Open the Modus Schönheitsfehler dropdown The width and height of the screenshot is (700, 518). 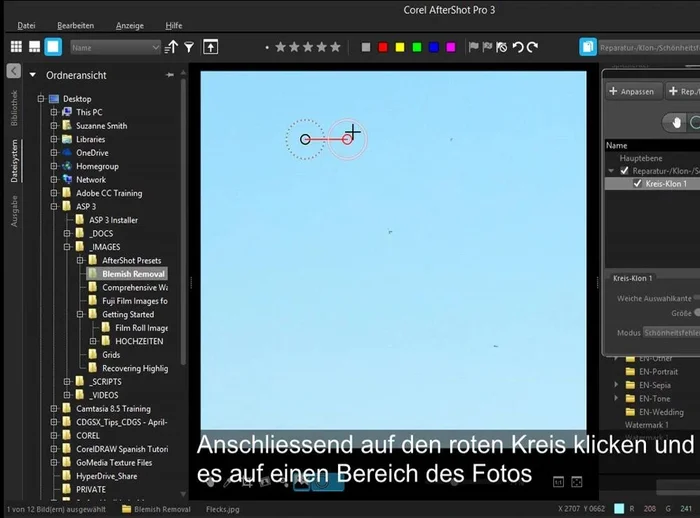pyautogui.click(x=671, y=333)
